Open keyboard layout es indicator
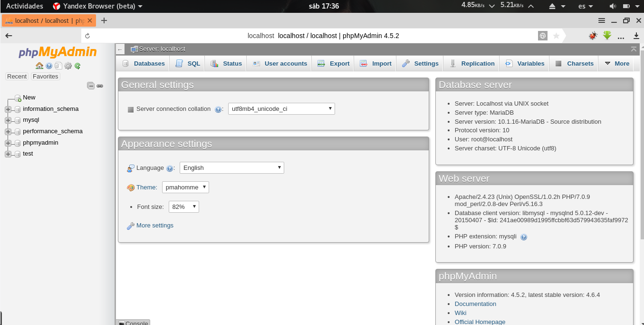This screenshot has width=644, height=325. coord(586,6)
